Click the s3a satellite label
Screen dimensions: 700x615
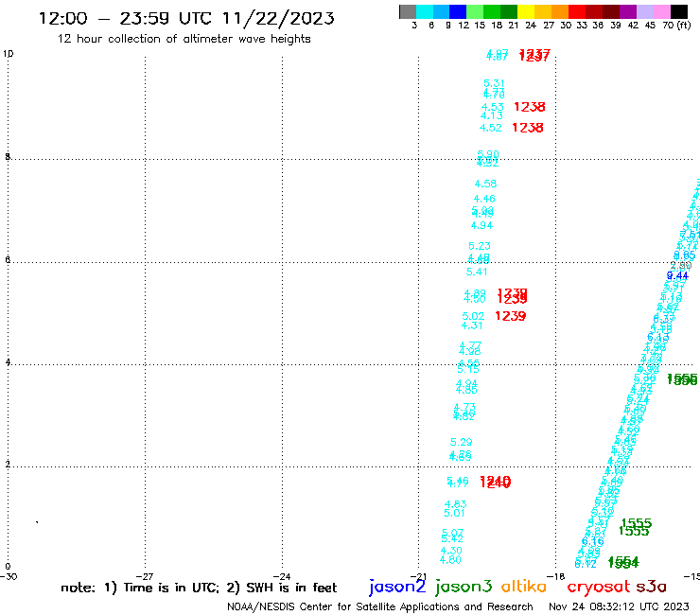(x=652, y=587)
